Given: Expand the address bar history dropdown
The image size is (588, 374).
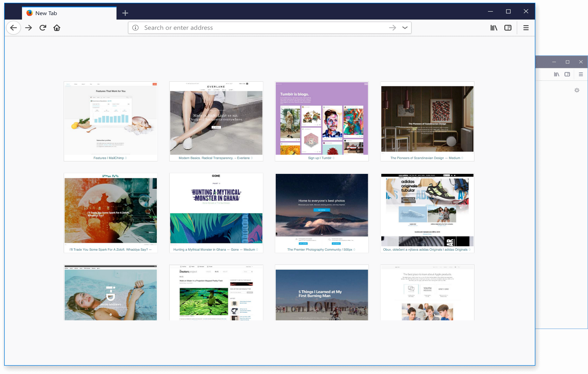Looking at the screenshot, I should (405, 27).
